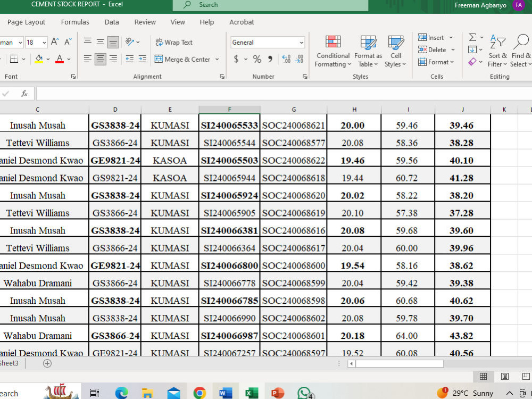Open Alignment dialog launcher
This screenshot has height=399, width=532.
222,77
